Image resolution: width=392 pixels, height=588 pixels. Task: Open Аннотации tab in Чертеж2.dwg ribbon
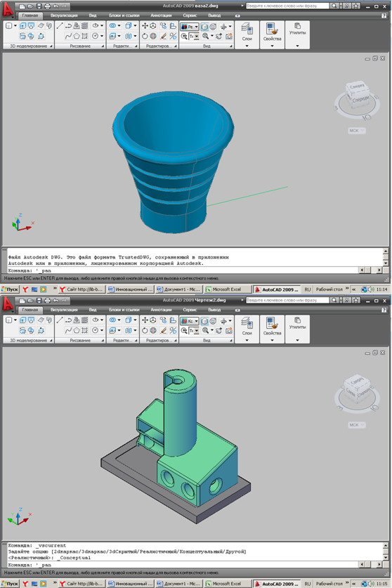[x=161, y=310]
